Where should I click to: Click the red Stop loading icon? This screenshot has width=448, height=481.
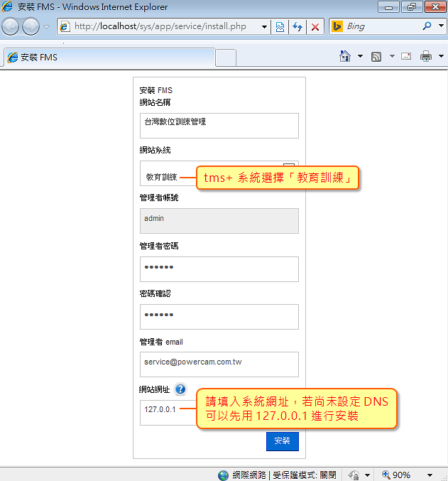click(315, 27)
